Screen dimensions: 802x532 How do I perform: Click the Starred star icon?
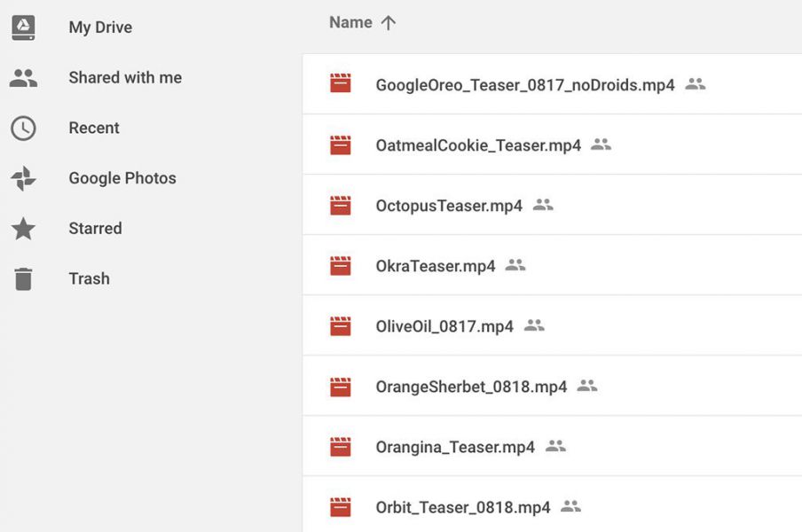point(24,229)
